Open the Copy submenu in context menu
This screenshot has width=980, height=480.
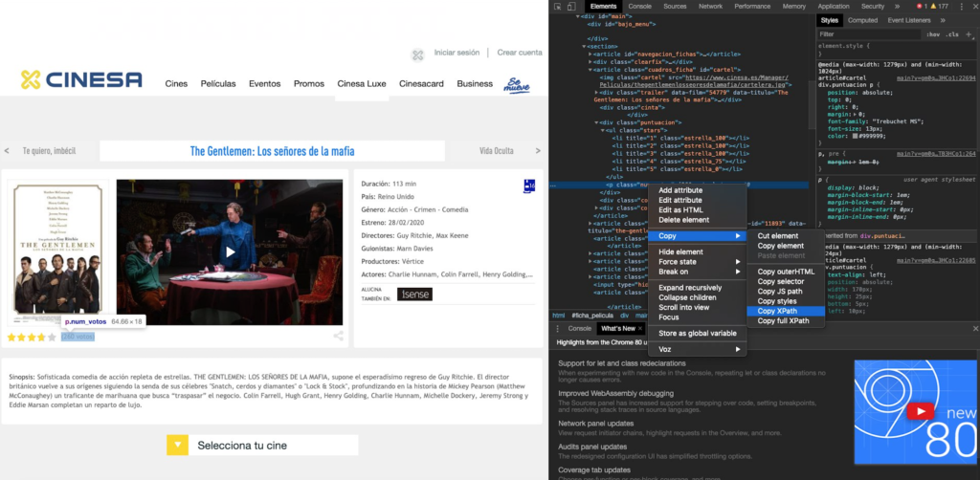point(698,236)
